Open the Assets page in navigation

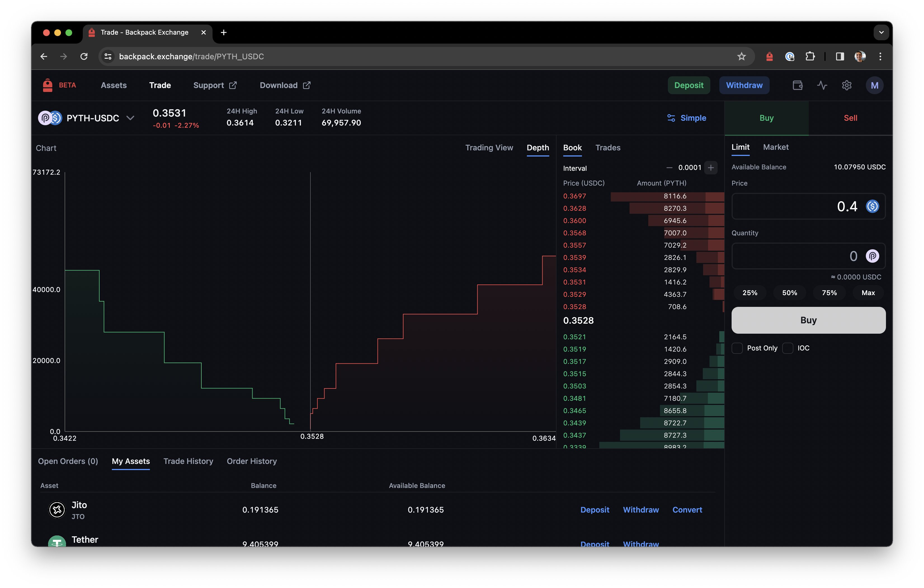[114, 85]
